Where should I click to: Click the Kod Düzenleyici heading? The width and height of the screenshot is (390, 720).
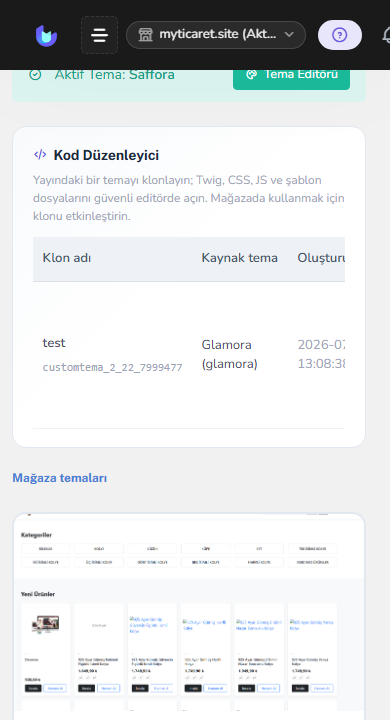(x=106, y=155)
